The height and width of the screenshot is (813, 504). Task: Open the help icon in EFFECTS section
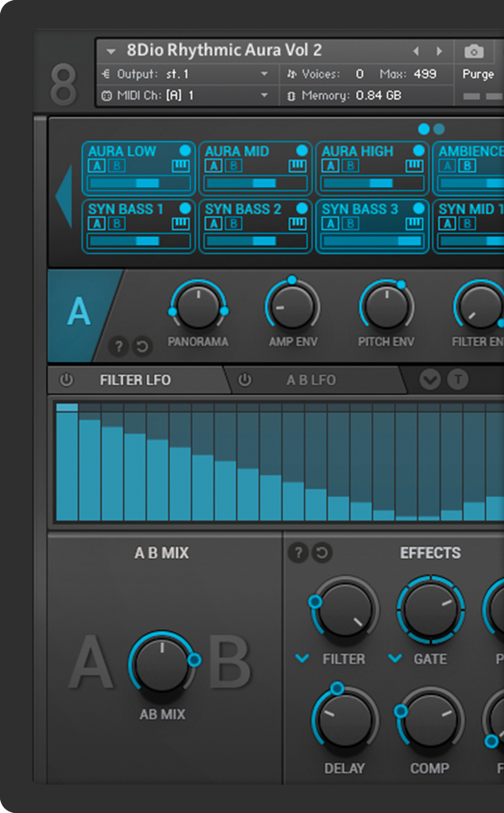[298, 553]
